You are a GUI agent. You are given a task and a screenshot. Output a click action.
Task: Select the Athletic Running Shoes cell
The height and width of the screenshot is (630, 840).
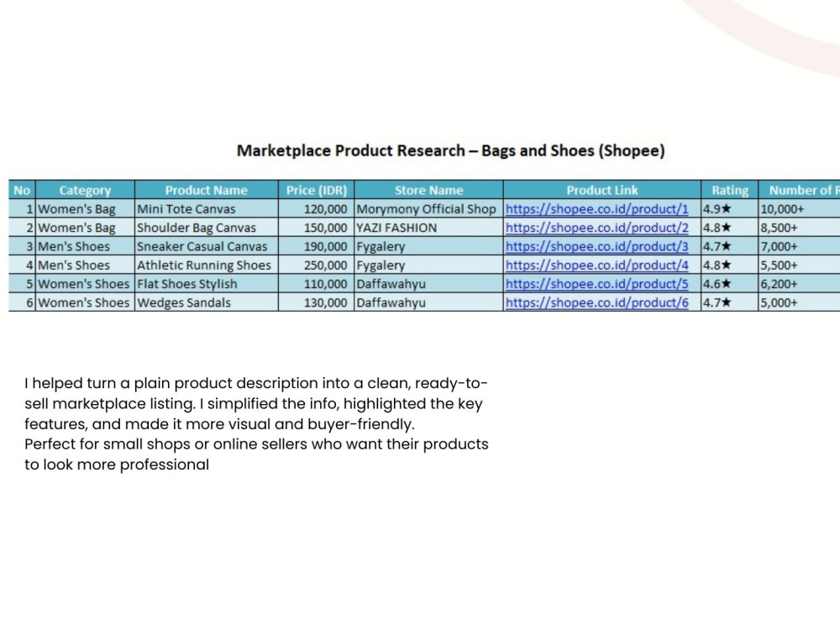point(207,265)
